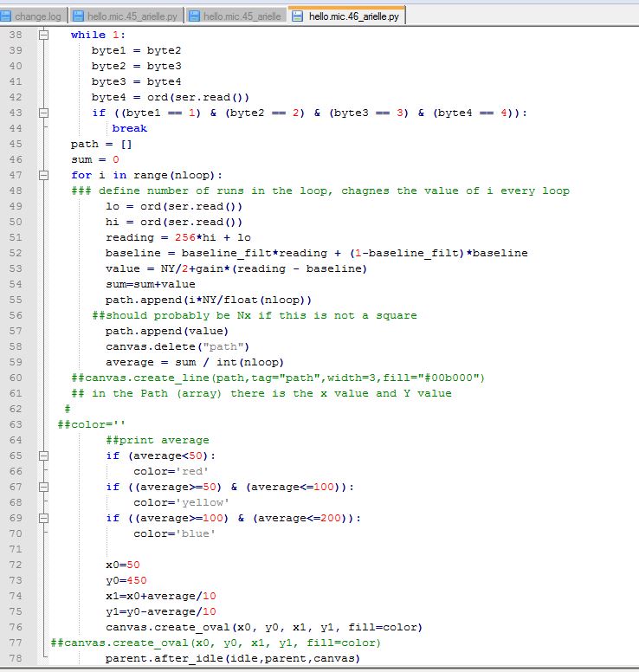The image size is (639, 672).
Task: Click the color='red' assignment
Action: [171, 471]
